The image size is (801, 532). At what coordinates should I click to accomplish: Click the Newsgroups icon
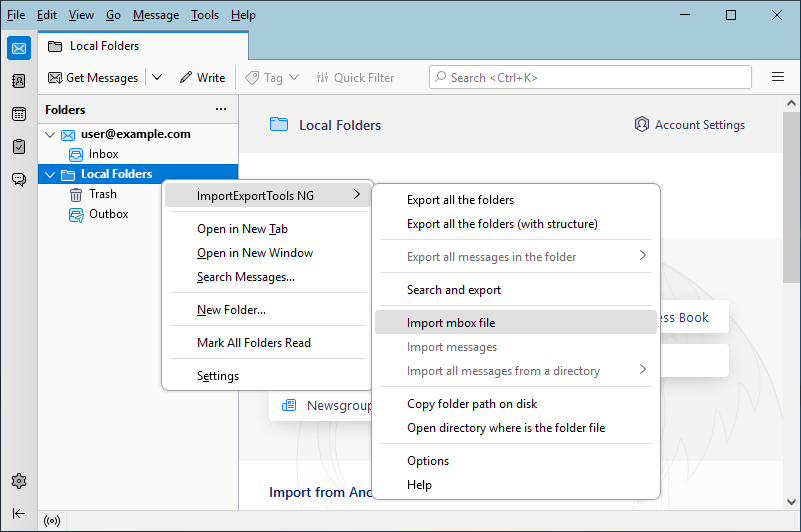(289, 405)
